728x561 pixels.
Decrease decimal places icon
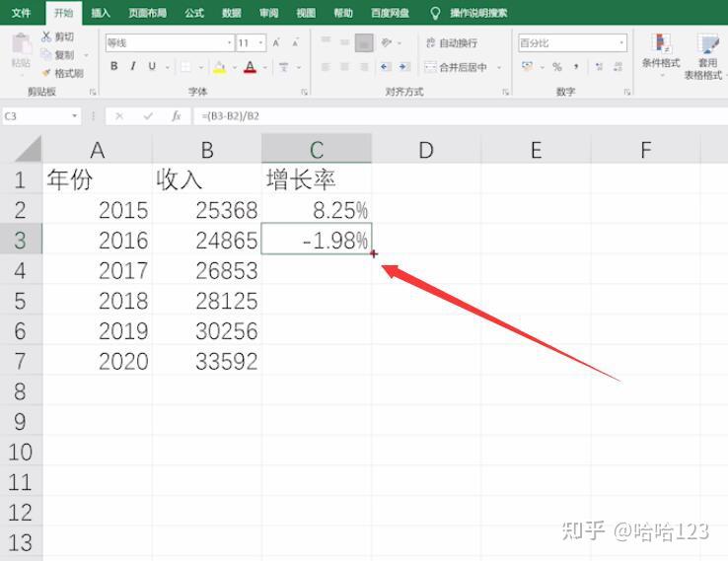pos(618,67)
